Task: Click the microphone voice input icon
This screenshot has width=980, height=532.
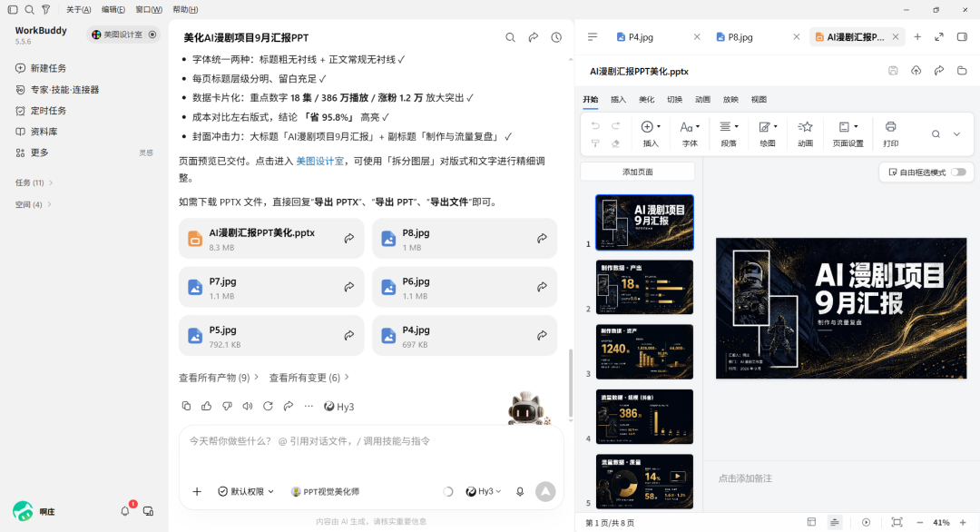Action: click(x=520, y=491)
